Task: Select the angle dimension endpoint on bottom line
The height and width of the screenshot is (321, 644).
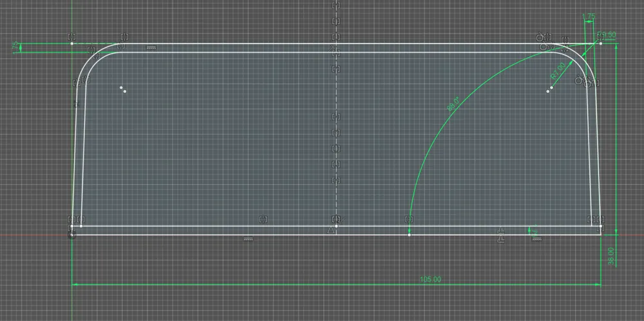Action: tap(409, 235)
